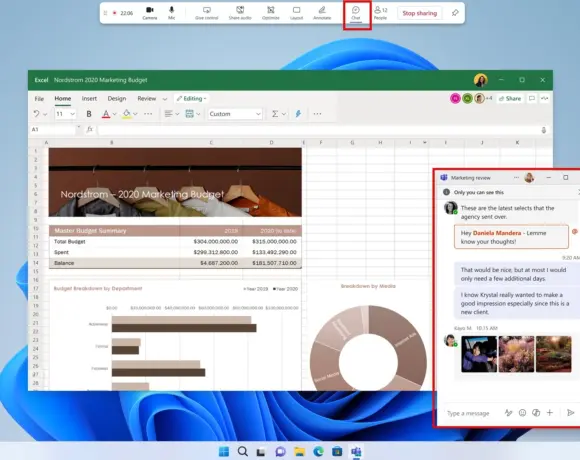The image size is (580, 460).
Task: Show People list in sharing toolbar
Action: [380, 13]
